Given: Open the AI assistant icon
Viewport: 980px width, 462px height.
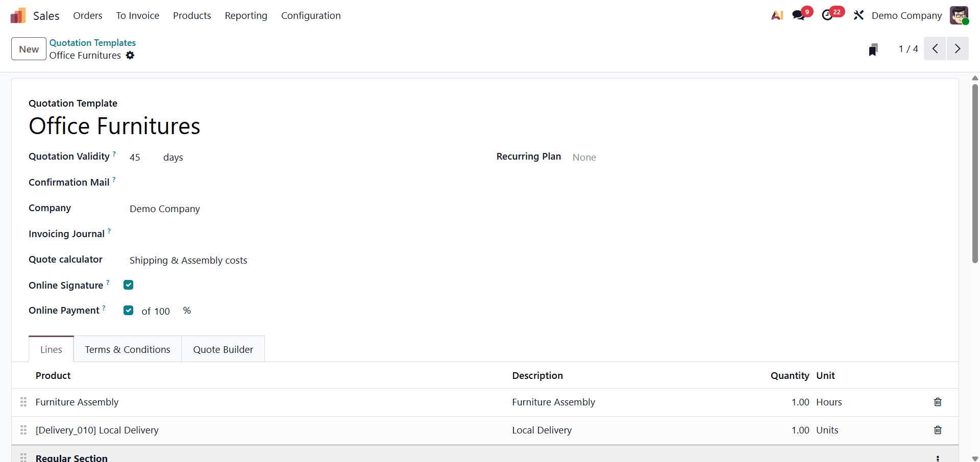Looking at the screenshot, I should pos(776,15).
